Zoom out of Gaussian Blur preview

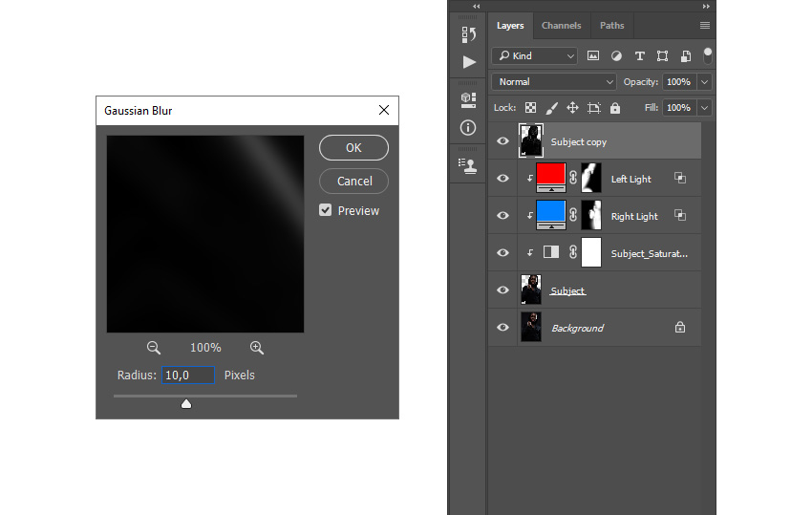pyautogui.click(x=153, y=348)
